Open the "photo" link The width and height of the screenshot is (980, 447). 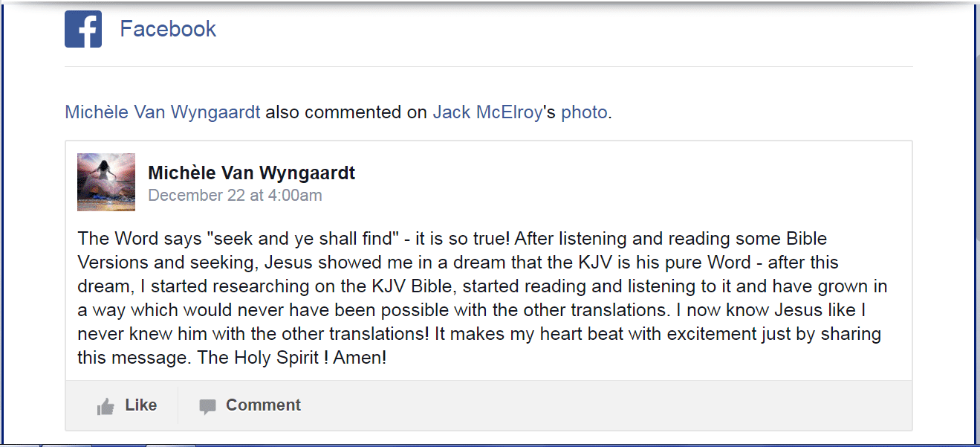[584, 112]
